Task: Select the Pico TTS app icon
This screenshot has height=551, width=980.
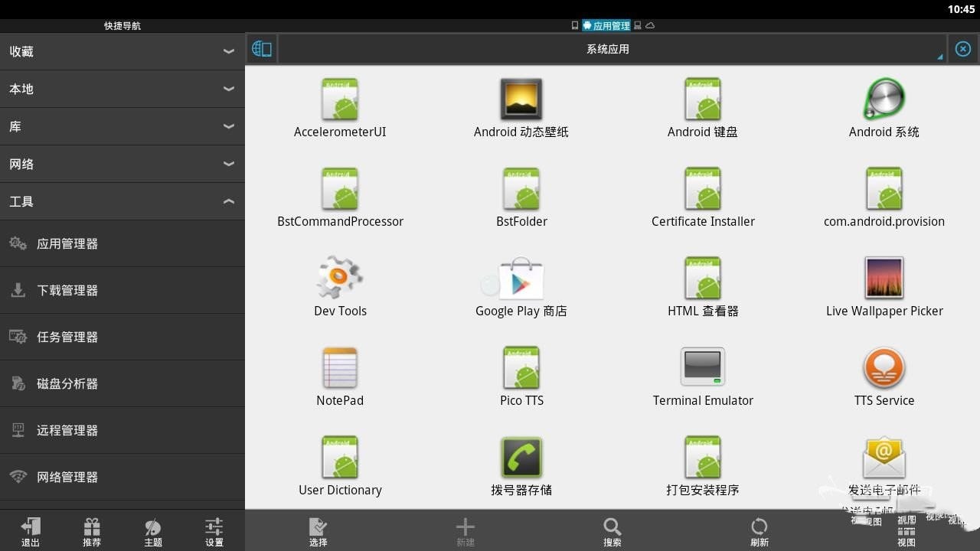Action: coord(521,367)
